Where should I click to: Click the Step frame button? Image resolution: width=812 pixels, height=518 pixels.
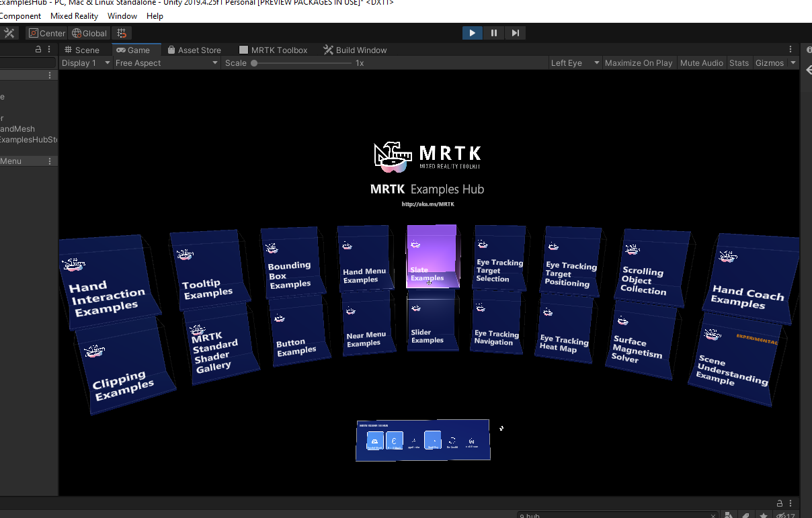(516, 33)
